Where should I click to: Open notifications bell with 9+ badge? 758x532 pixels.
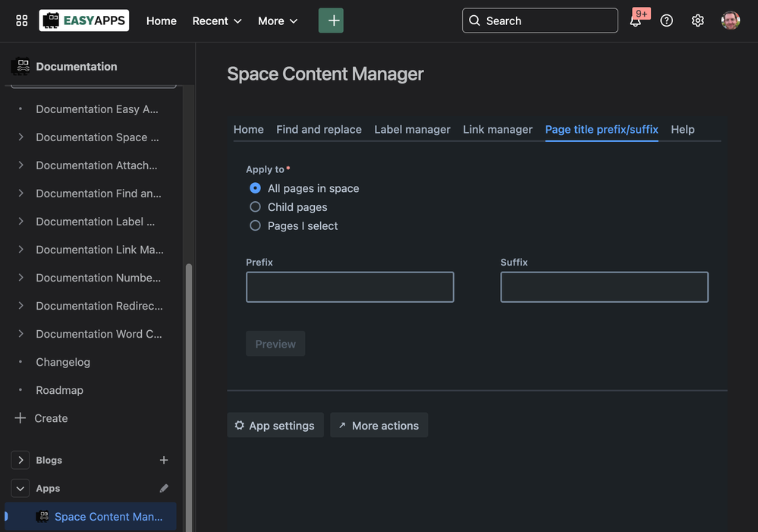click(x=636, y=20)
